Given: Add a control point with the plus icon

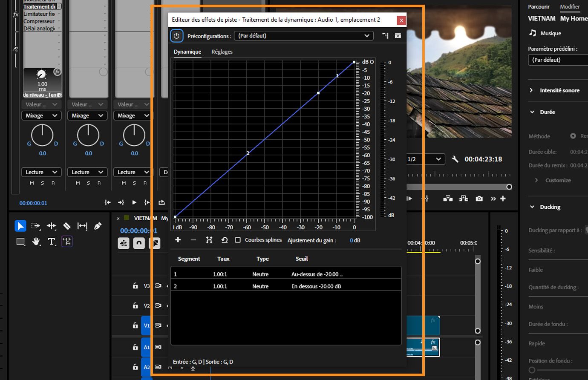Looking at the screenshot, I should pos(178,240).
